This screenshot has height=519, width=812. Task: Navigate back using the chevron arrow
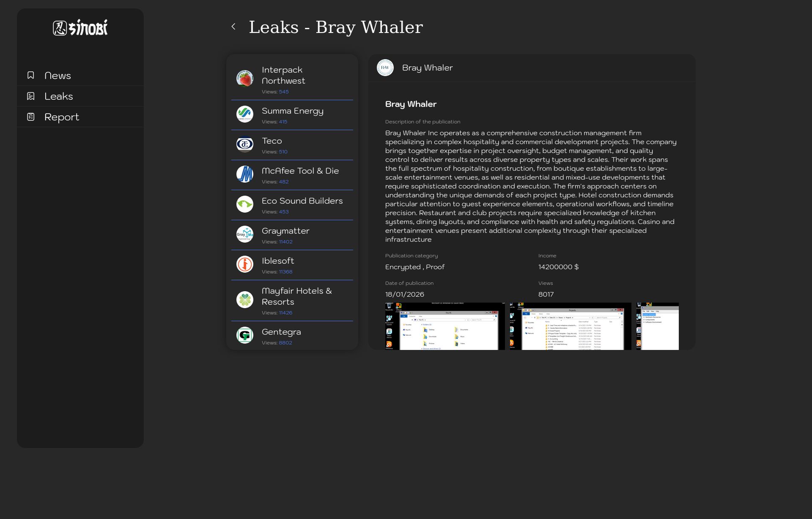point(234,27)
